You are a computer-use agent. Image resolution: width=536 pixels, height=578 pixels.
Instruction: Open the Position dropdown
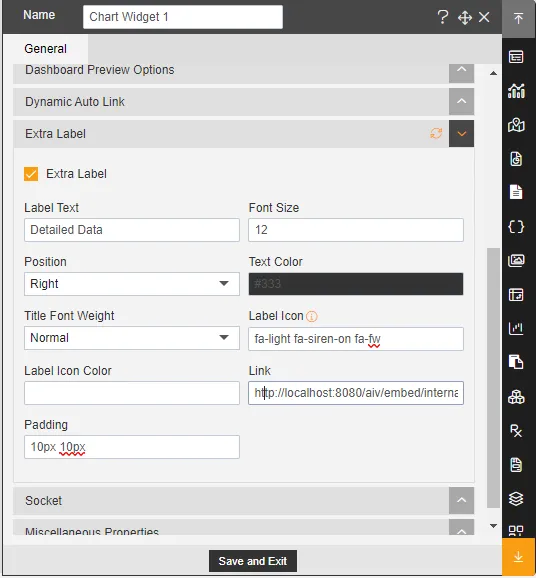pos(132,284)
